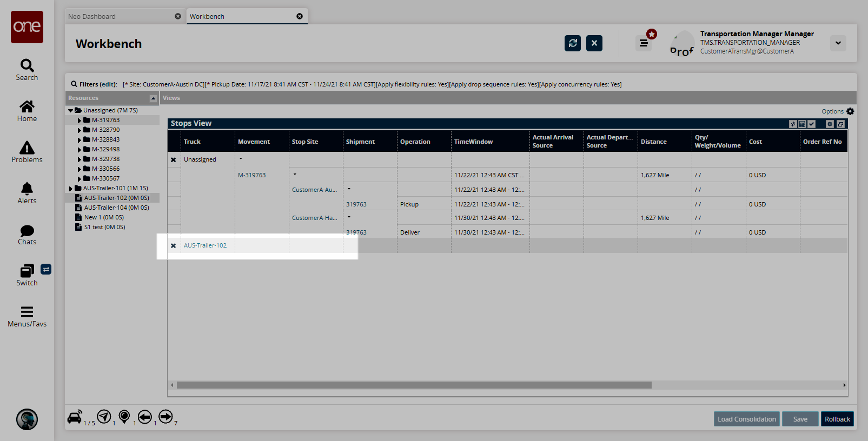This screenshot has height=441, width=868.
Task: Open movement M-319763 link in the grid
Action: (x=252, y=175)
